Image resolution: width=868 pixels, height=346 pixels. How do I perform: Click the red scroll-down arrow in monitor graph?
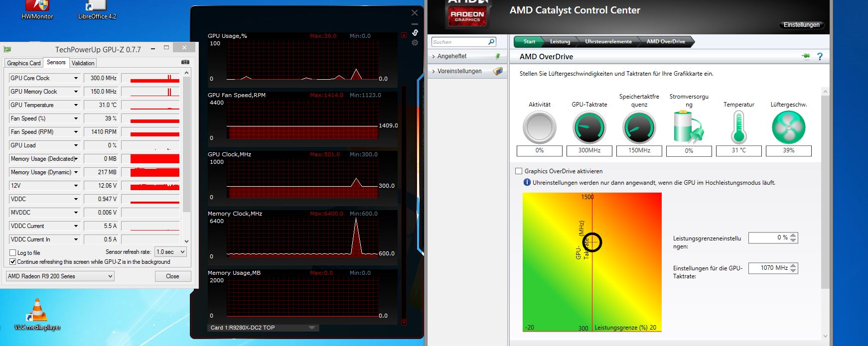pyautogui.click(x=404, y=323)
